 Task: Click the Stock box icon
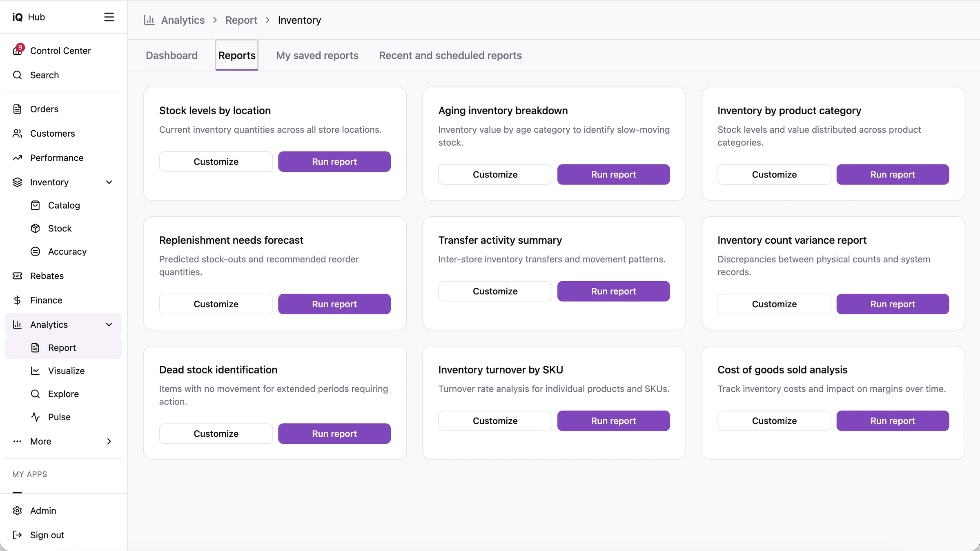pos(36,229)
